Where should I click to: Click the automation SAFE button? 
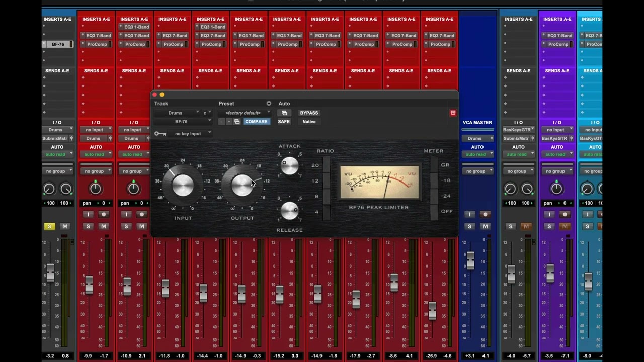point(284,122)
